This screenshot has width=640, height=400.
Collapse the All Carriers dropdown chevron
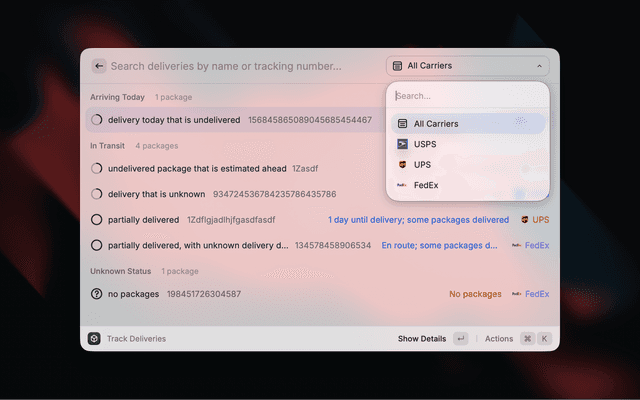pyautogui.click(x=539, y=66)
